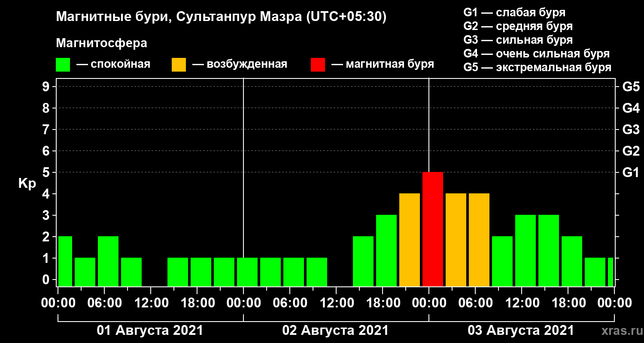This screenshot has height=343, width=644.
Task: Select the green Kp 3 bar at 18:00 on 02 Августа
Action: click(386, 251)
